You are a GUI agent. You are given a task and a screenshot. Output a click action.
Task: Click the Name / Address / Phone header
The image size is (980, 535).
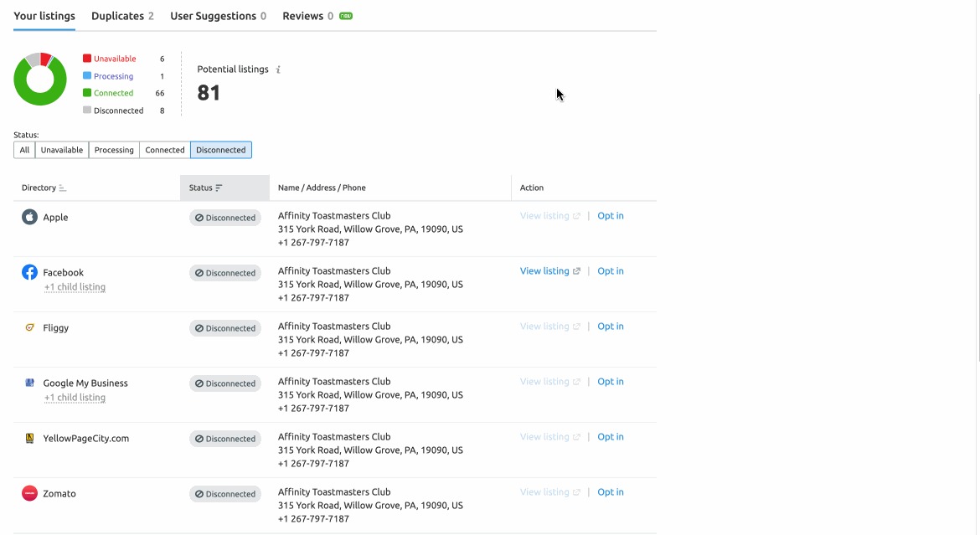(322, 188)
